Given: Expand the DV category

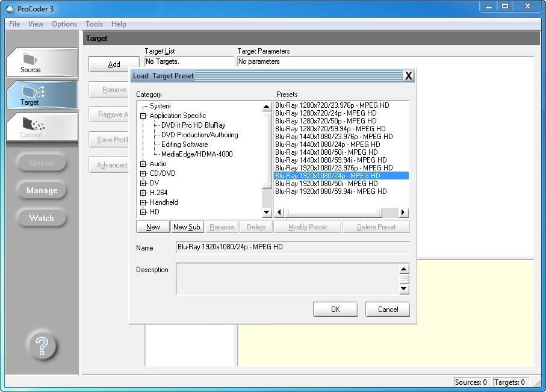Looking at the screenshot, I should [143, 183].
